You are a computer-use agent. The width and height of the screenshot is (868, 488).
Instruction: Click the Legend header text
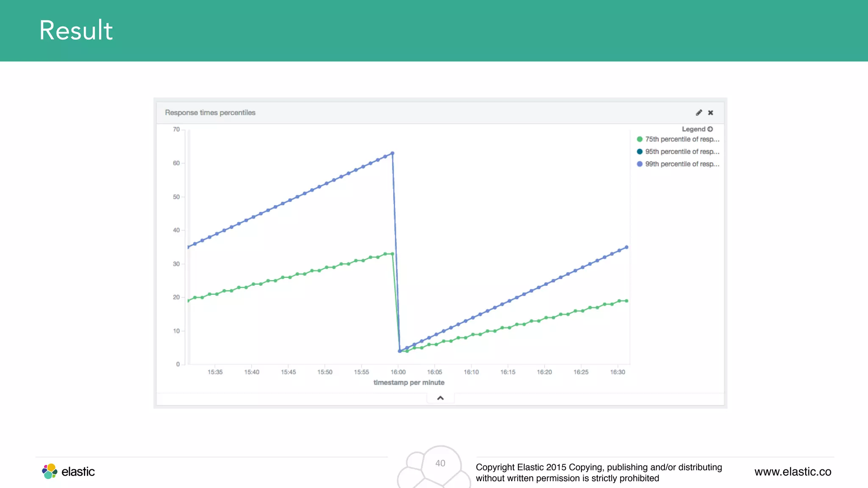coord(693,129)
